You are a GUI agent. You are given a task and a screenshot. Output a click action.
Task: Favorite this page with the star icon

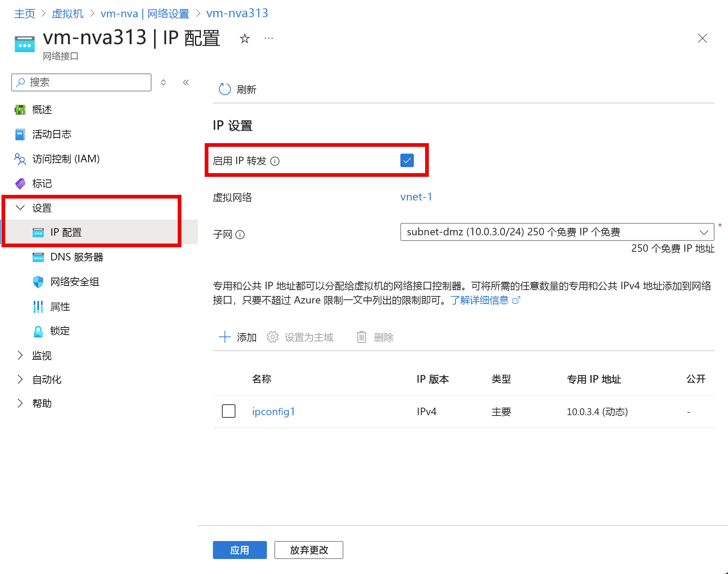tap(245, 39)
